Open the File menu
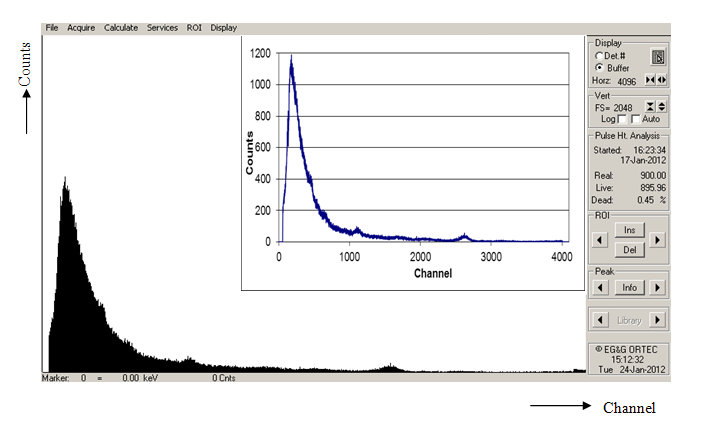 (x=51, y=27)
